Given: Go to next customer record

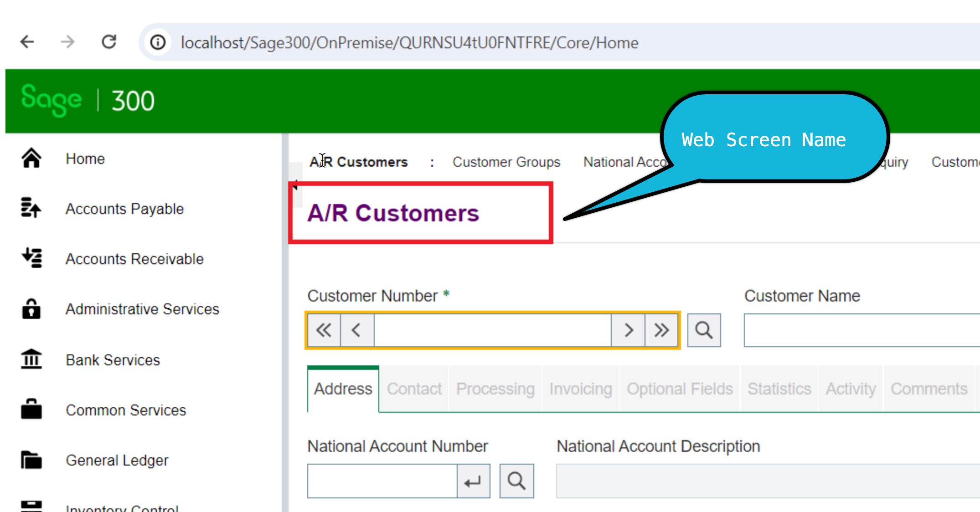Looking at the screenshot, I should 628,330.
